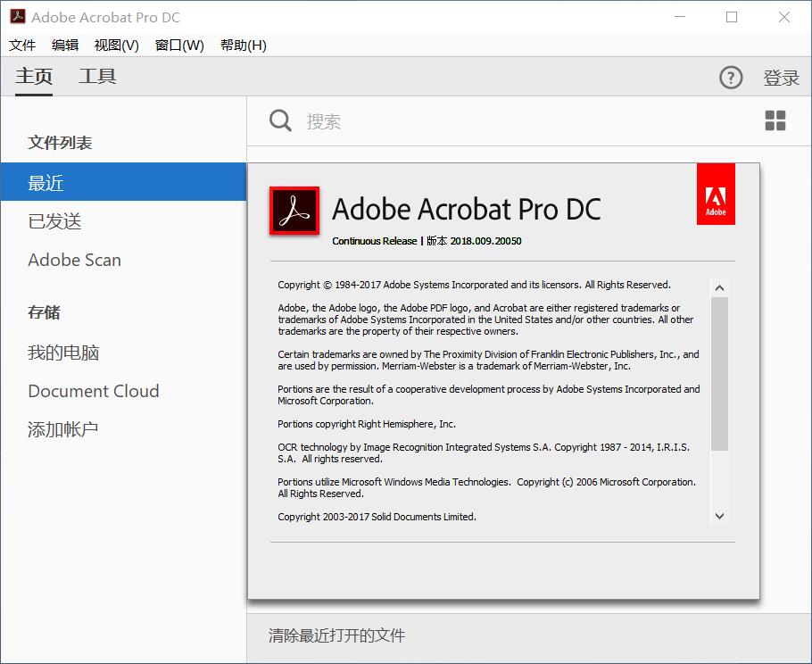The image size is (812, 664).
Task: Open Adobe Scan in the sidebar
Action: tap(74, 260)
